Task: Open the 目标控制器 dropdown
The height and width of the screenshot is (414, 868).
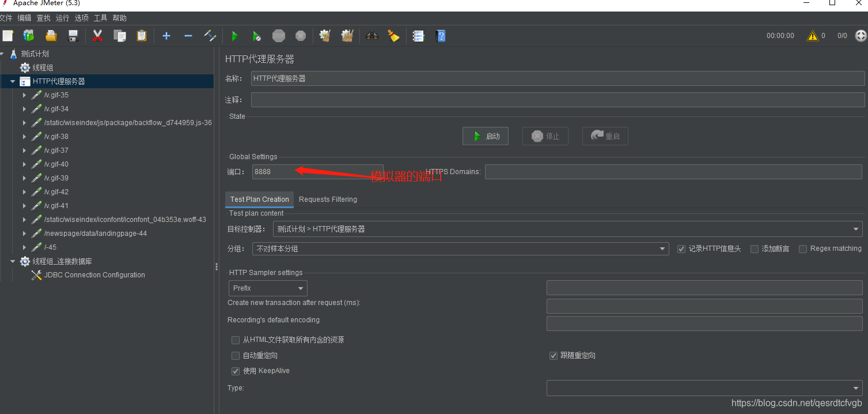Action: [567, 229]
